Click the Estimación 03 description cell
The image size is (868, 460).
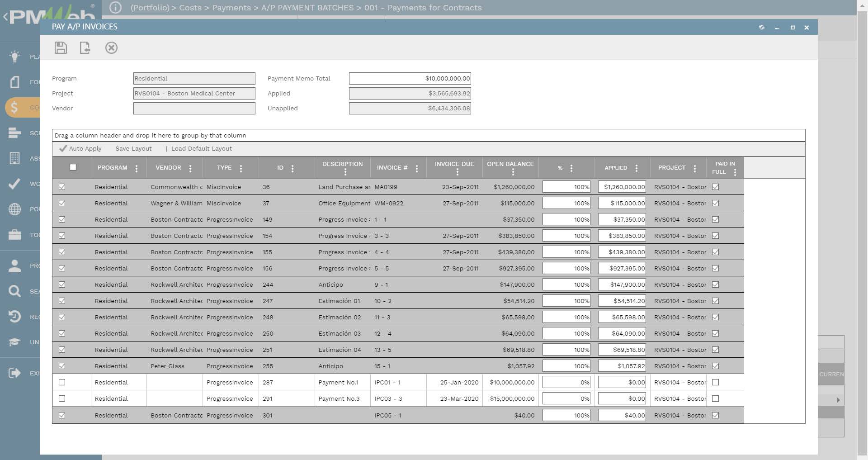coord(343,333)
